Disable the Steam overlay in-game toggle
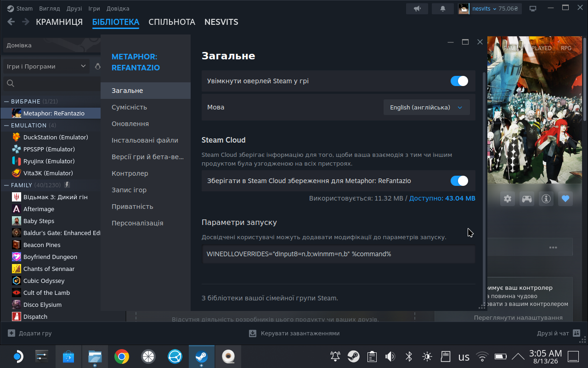This screenshot has height=368, width=588. click(x=459, y=81)
